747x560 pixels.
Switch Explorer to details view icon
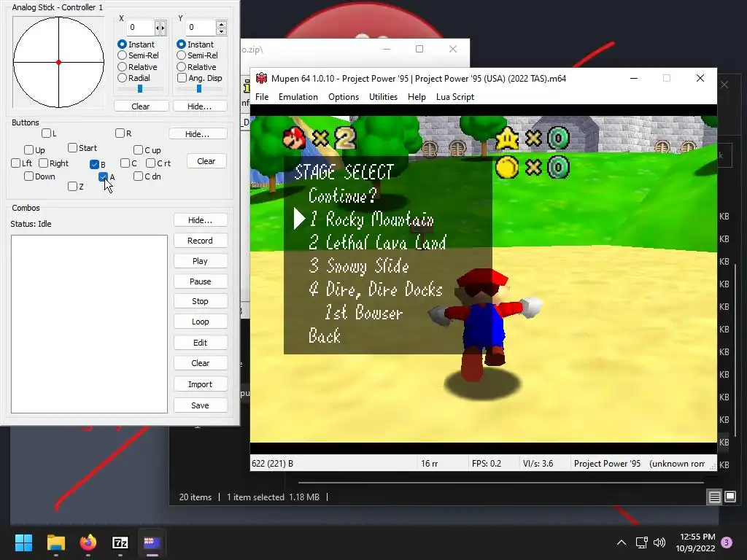tap(715, 497)
